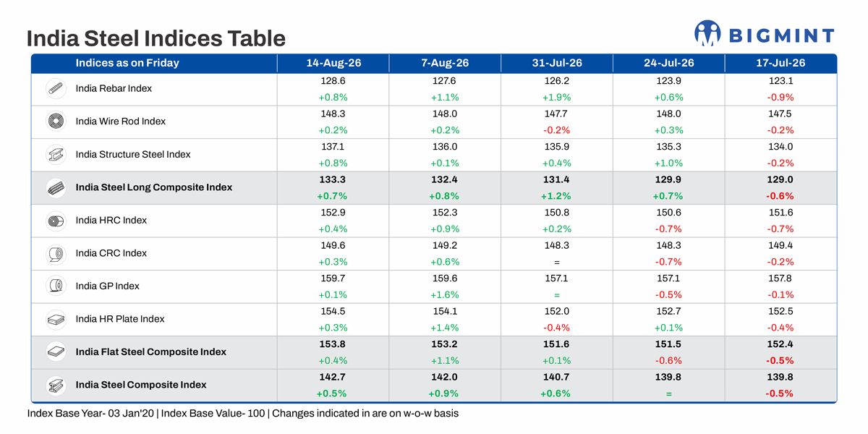Click the India CRC Index icon

tap(56, 253)
